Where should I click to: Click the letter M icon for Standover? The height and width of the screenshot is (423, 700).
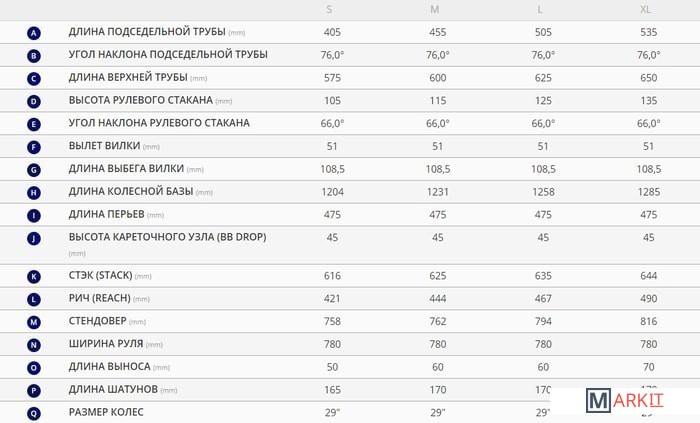click(x=34, y=322)
